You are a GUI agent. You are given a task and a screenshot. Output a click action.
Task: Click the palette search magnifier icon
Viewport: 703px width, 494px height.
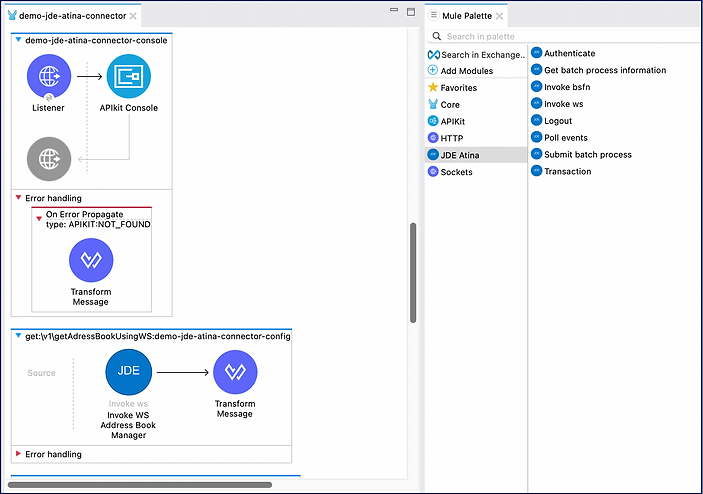point(436,36)
